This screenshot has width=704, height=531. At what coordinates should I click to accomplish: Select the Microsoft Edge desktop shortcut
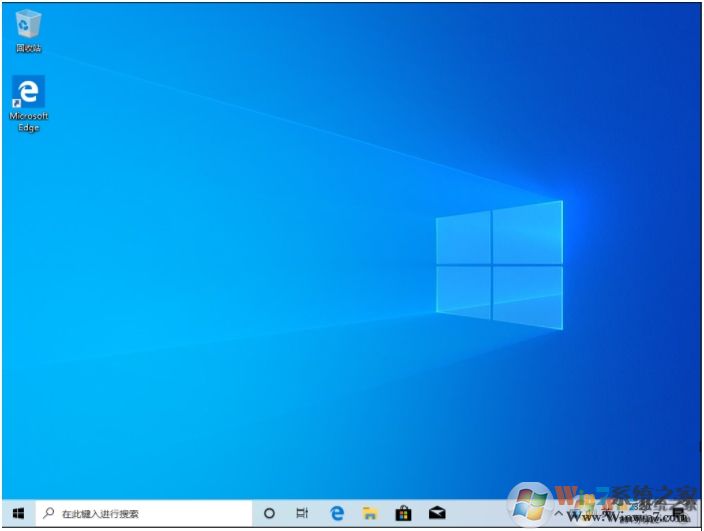[x=28, y=104]
